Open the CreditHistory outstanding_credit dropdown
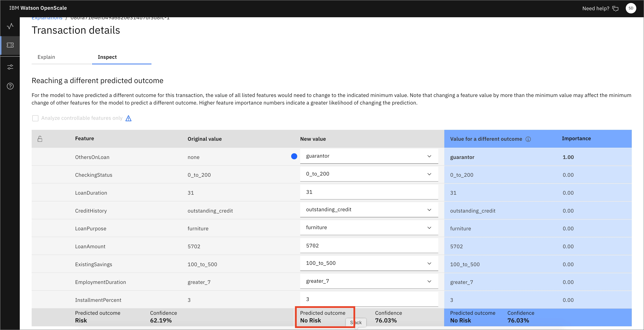The height and width of the screenshot is (330, 644). tap(369, 210)
